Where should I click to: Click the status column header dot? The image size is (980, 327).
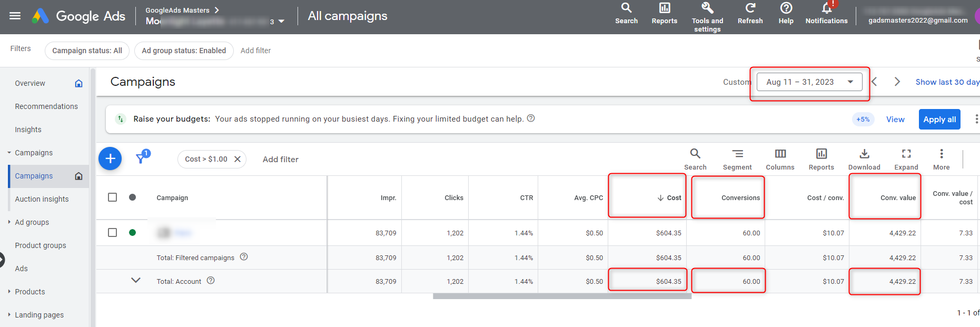[x=132, y=197]
